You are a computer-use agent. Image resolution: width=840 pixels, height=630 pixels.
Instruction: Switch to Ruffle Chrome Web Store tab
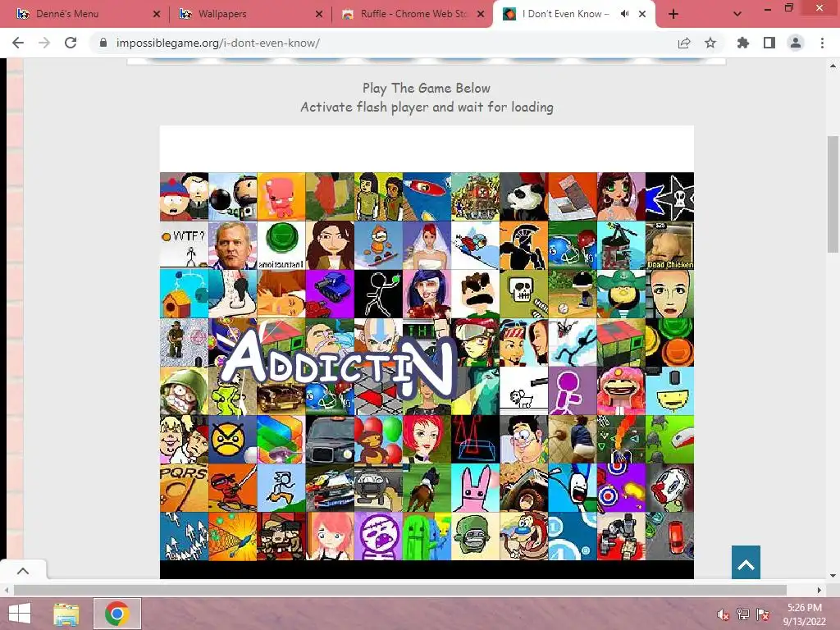point(412,14)
